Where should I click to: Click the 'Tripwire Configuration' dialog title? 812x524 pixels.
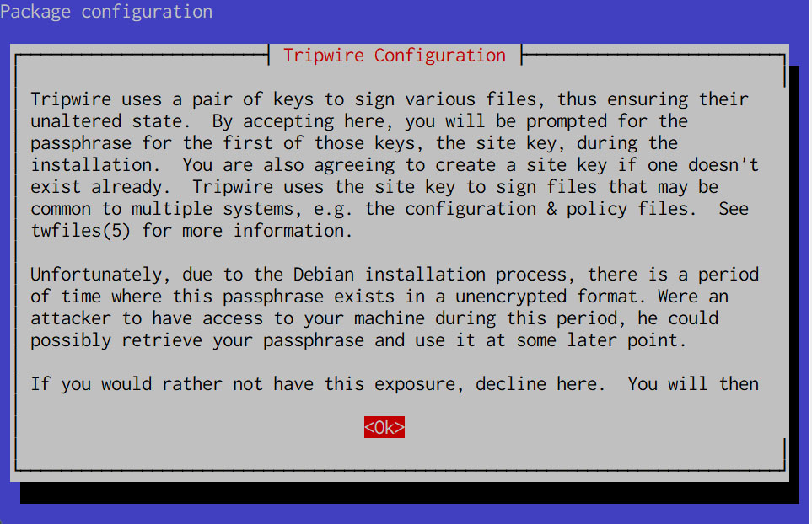(394, 56)
